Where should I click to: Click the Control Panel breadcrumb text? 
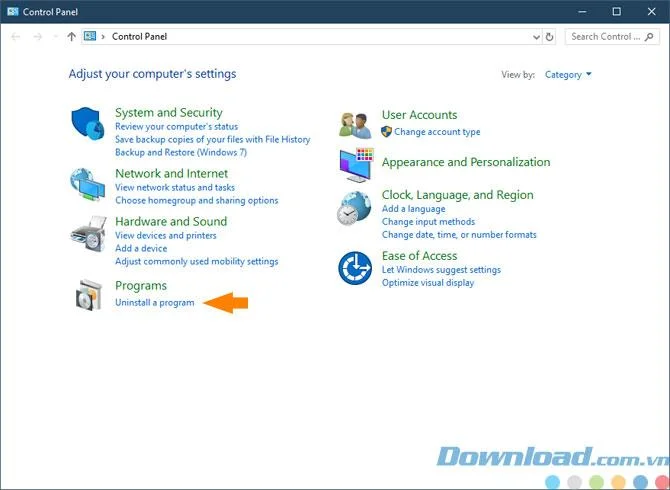(139, 37)
